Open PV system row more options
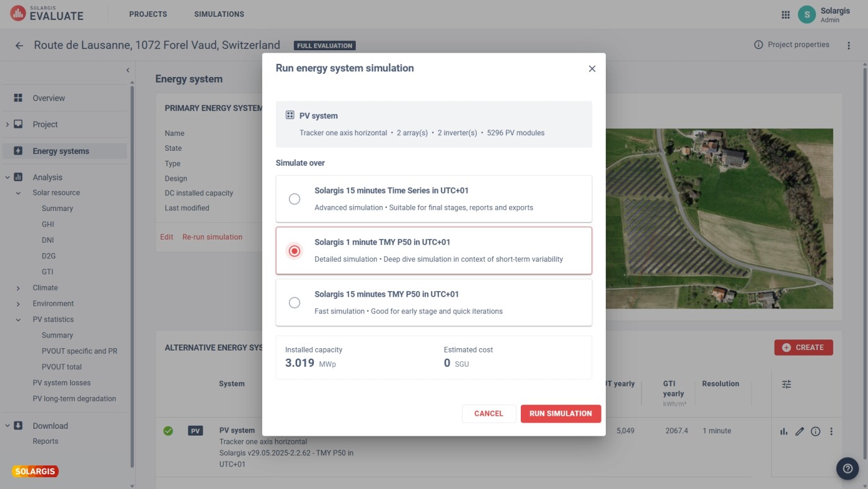868x489 pixels. (831, 431)
